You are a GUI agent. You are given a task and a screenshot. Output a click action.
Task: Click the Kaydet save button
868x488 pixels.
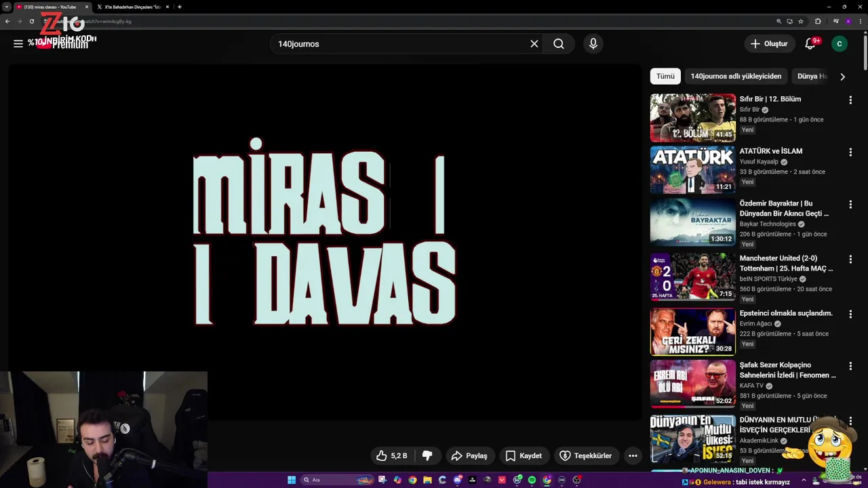524,455
